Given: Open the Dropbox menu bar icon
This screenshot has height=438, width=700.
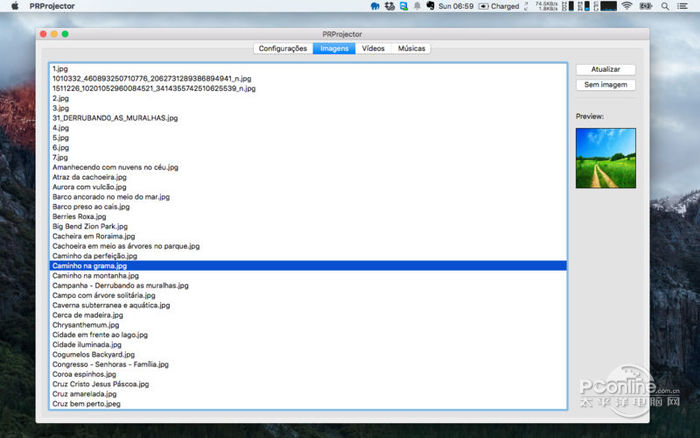Looking at the screenshot, I should (390, 6).
